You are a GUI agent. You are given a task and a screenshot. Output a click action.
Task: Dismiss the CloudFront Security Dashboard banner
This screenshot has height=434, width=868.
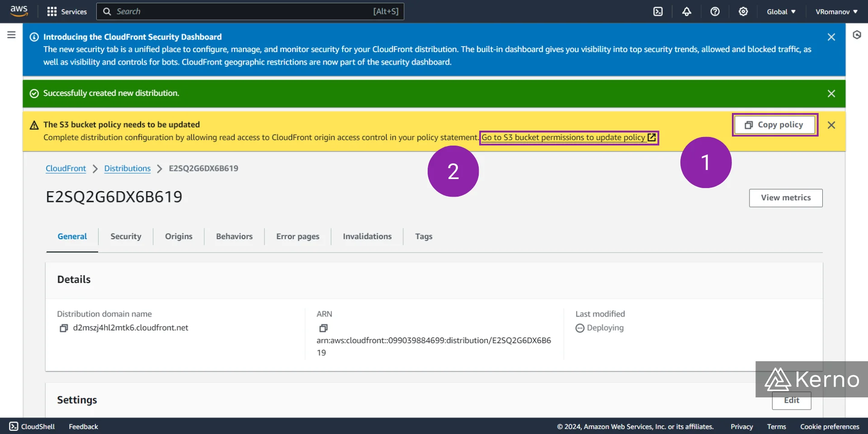831,37
